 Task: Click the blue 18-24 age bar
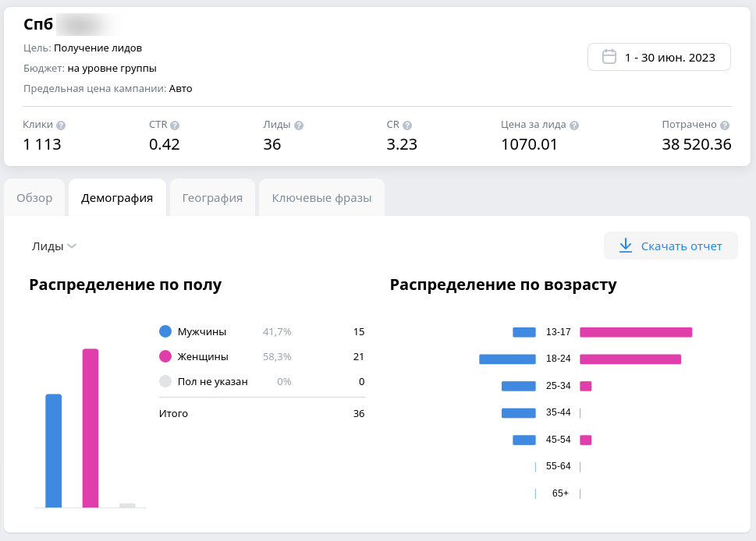(507, 359)
